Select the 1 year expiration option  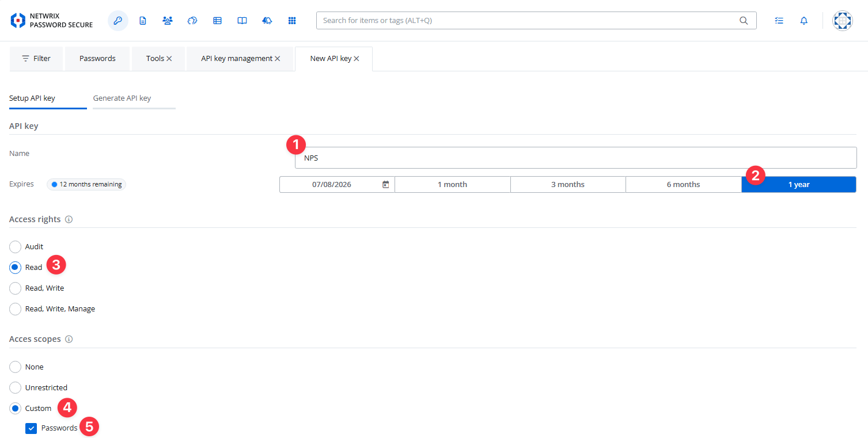pos(798,184)
